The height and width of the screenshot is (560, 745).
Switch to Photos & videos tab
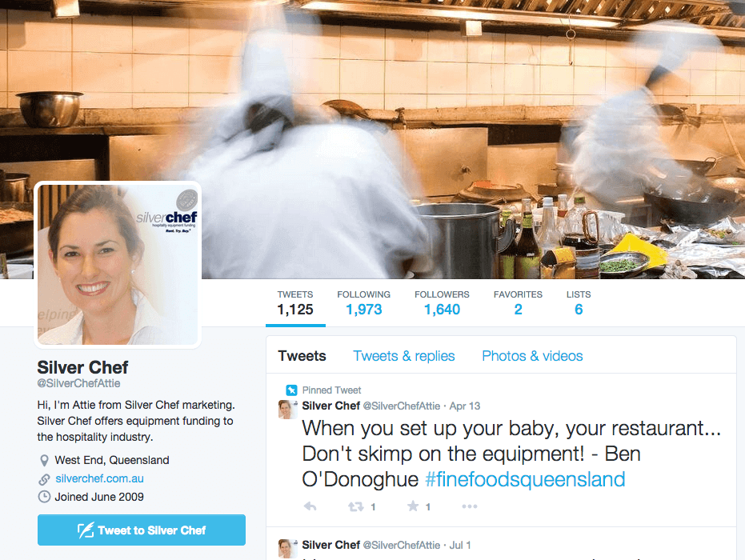click(532, 356)
